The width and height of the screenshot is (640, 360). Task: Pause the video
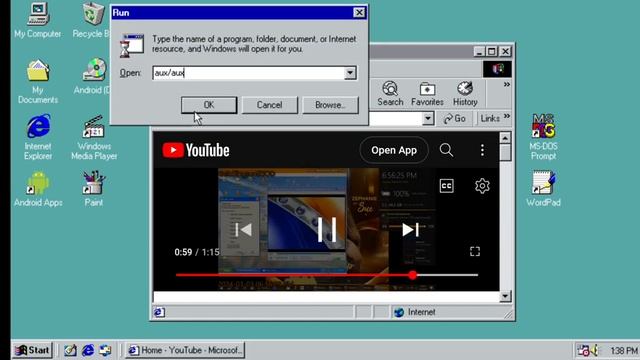coord(327,229)
